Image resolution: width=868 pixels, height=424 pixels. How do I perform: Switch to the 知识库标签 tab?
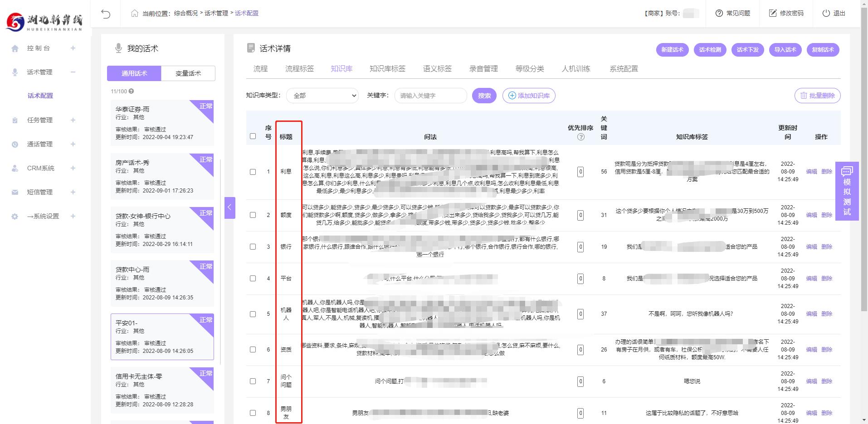pos(388,69)
